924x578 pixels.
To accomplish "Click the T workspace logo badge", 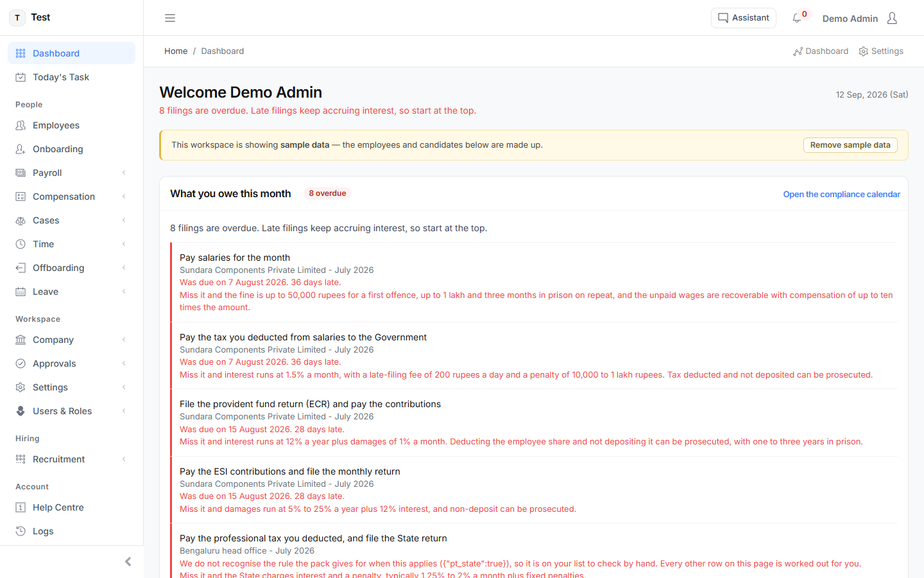I will point(17,17).
